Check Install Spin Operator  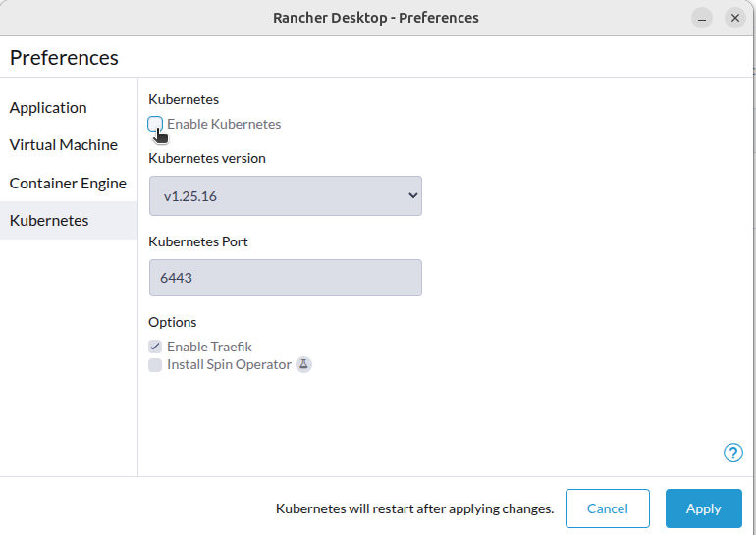coord(155,365)
